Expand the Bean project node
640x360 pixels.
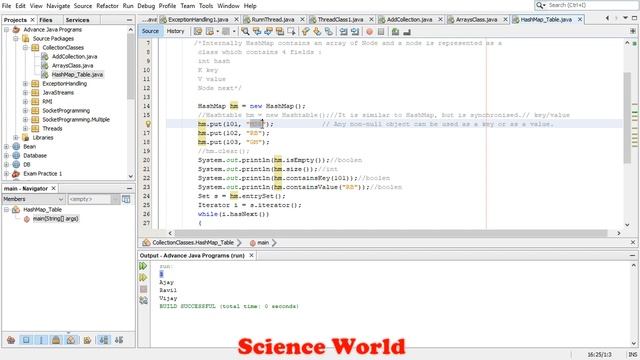7,147
